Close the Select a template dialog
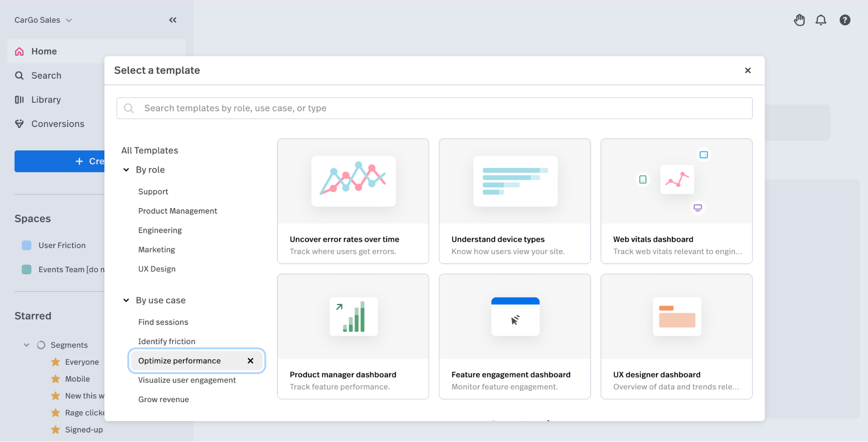 pyautogui.click(x=748, y=70)
